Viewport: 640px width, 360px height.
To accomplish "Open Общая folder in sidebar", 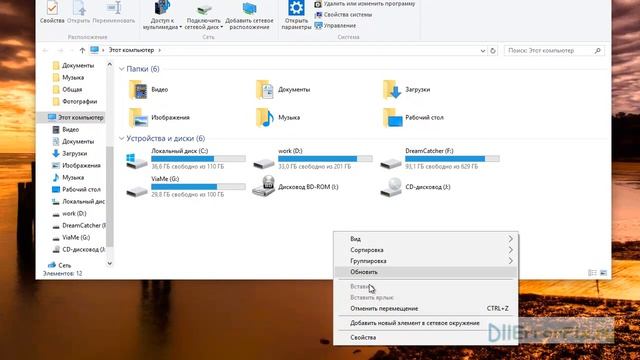I will [x=67, y=89].
